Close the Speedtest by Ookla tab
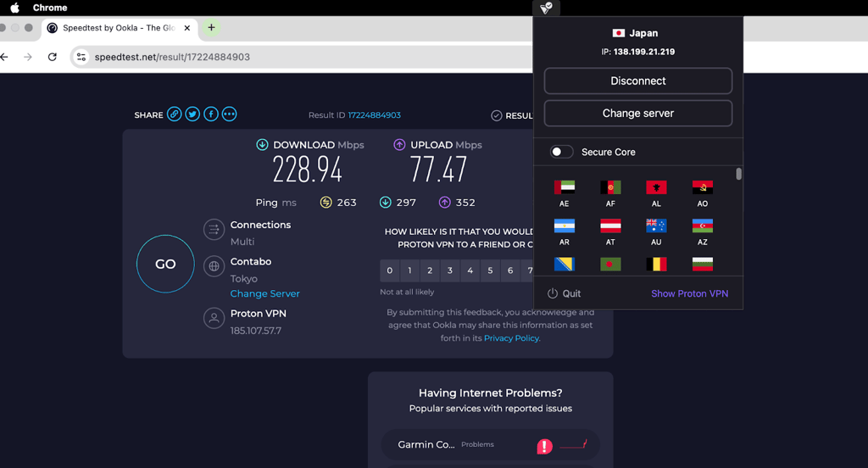The width and height of the screenshot is (868, 468). 187,28
